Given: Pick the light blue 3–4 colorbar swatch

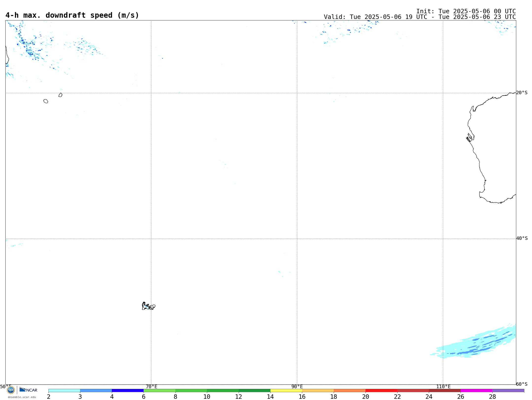Looking at the screenshot, I should click(x=96, y=391).
